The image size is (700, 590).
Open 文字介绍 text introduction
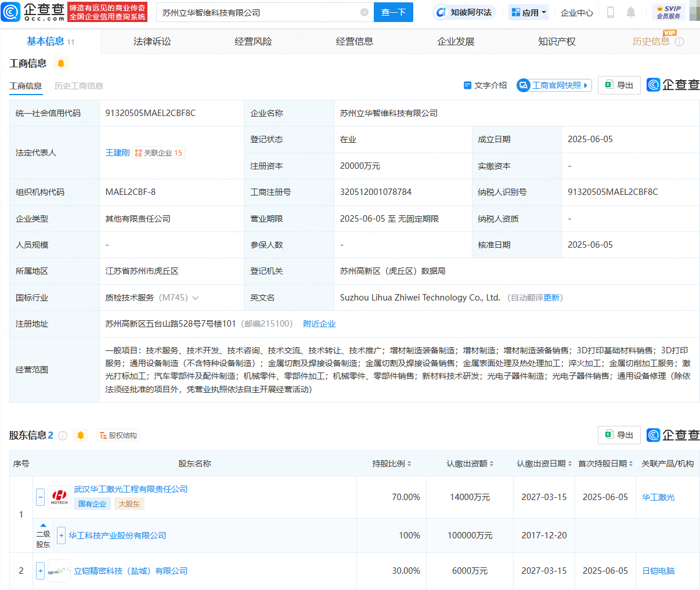[485, 85]
